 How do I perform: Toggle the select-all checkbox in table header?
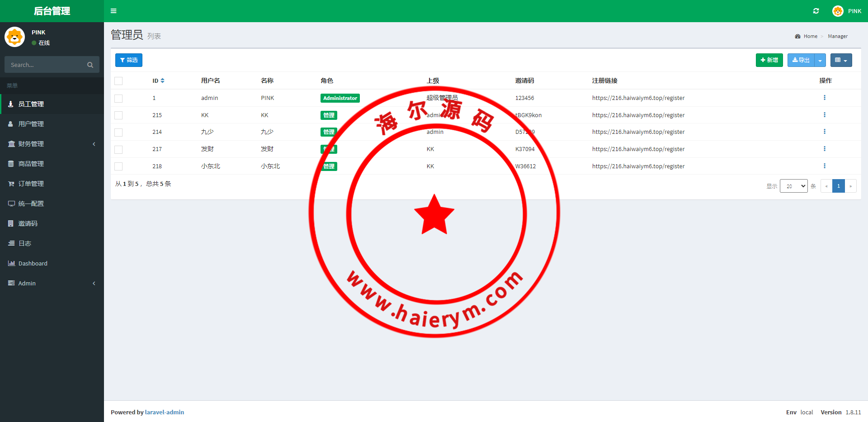(118, 81)
